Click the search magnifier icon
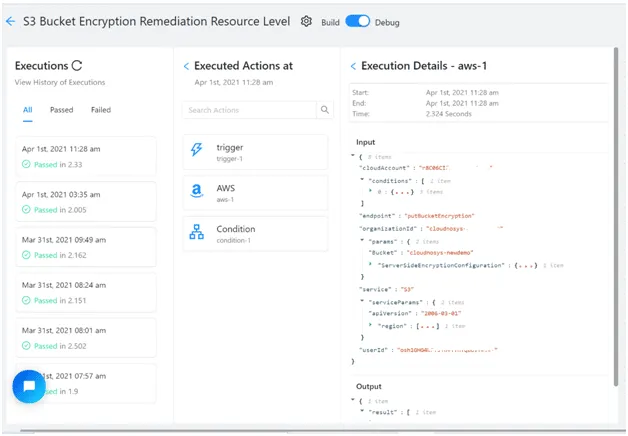Screen dimensions: 628x436 325,110
